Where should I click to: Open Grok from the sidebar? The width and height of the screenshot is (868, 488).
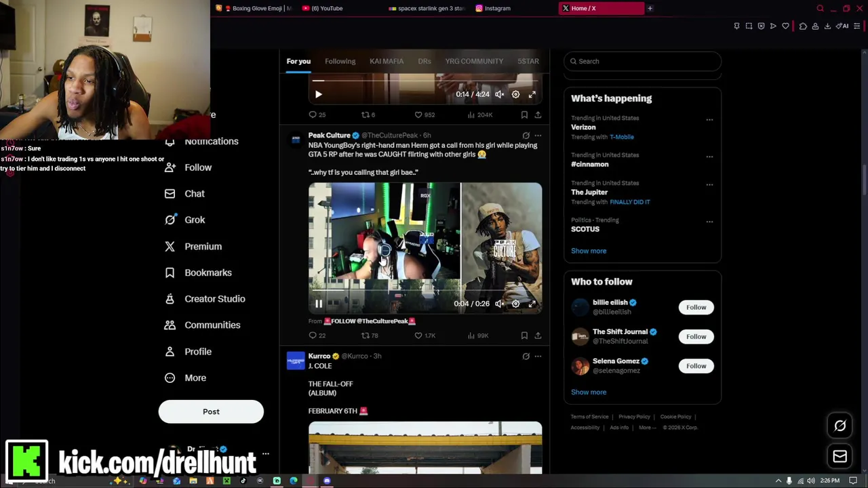[184, 220]
